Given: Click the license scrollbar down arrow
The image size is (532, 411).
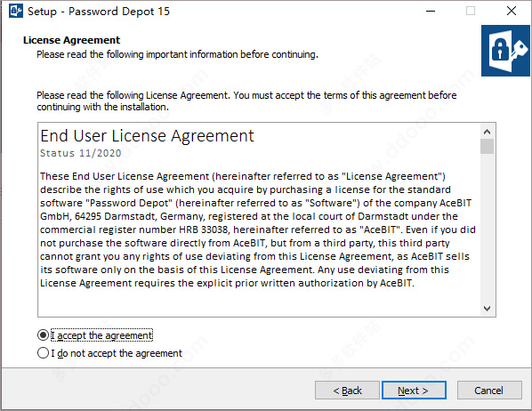Looking at the screenshot, I should (x=488, y=308).
